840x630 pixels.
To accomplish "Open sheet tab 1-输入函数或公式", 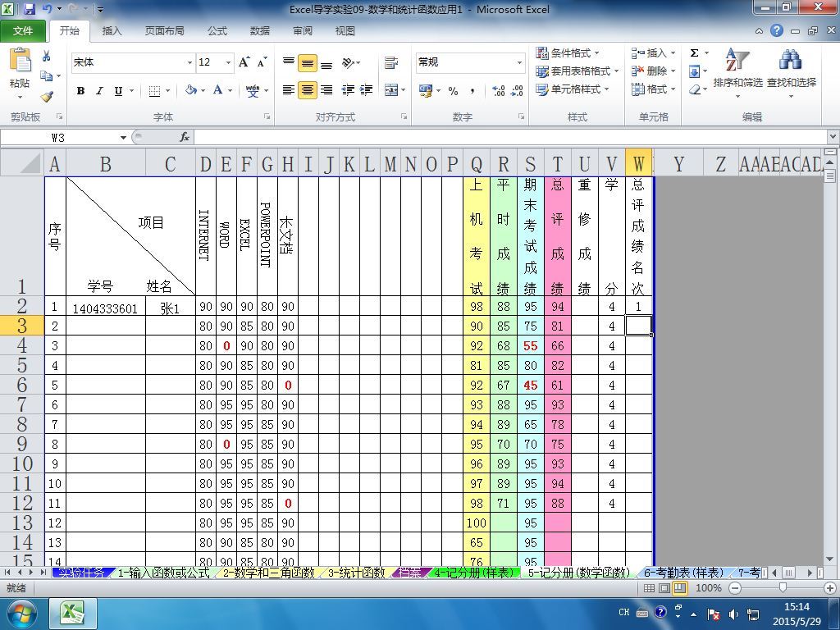I will click(x=163, y=573).
